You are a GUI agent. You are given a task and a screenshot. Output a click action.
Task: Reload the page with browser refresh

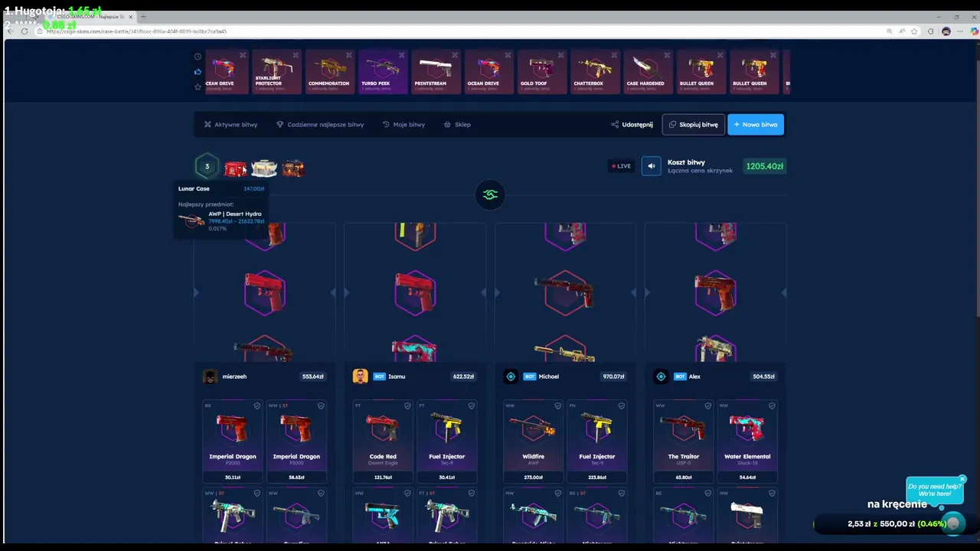pyautogui.click(x=24, y=31)
